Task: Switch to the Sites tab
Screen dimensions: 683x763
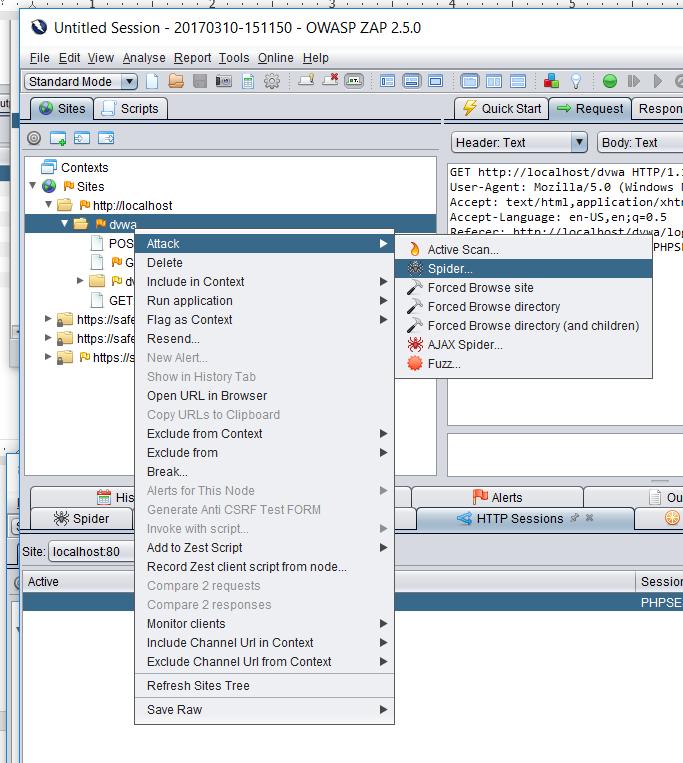Action: point(62,109)
